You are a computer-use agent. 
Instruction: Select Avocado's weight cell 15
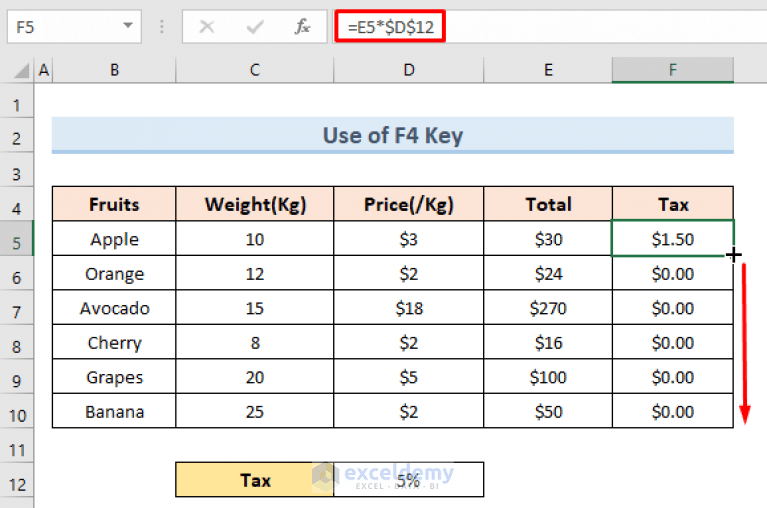coord(254,308)
